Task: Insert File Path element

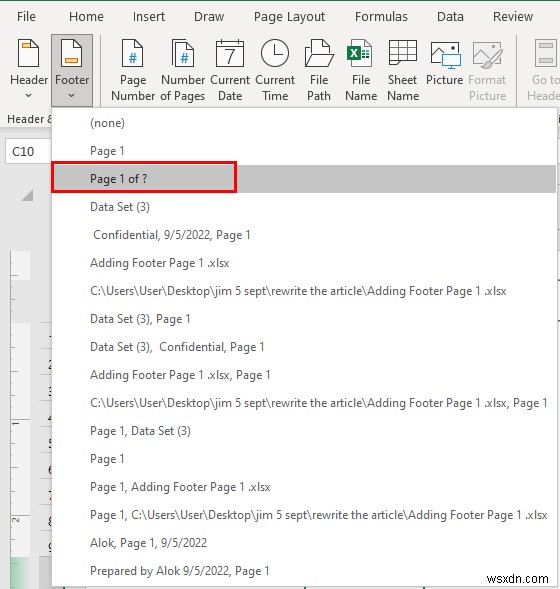Action: pos(319,70)
